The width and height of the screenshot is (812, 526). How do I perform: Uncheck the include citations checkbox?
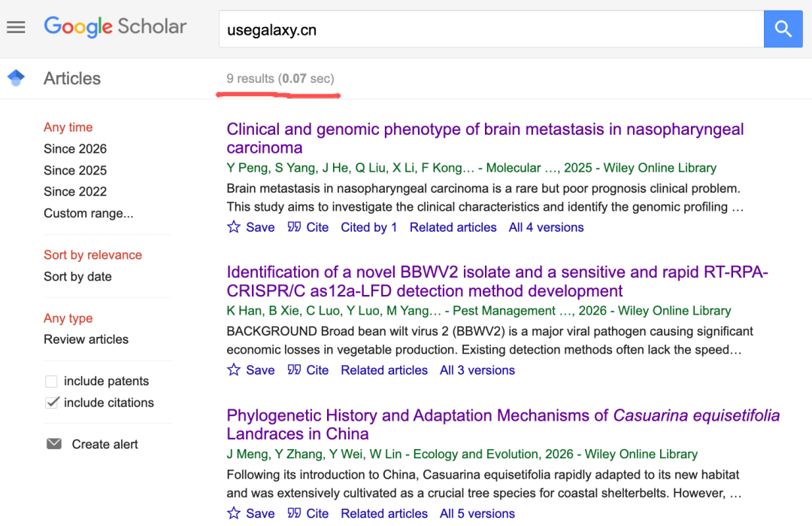tap(51, 403)
